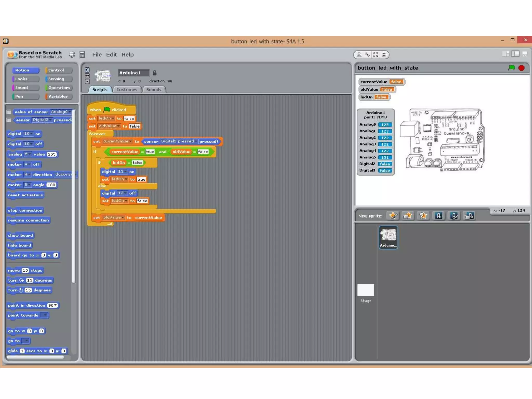Toggle the sprite lock icon next to Arduino1
Viewport: 532px width, 399px height.
pyautogui.click(x=155, y=73)
